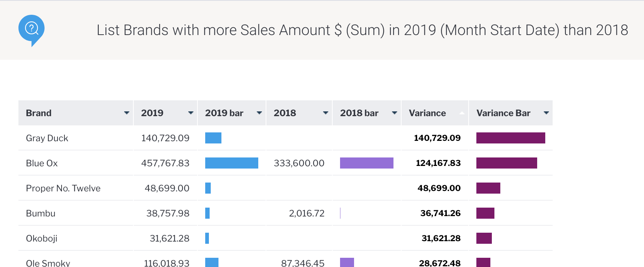Click Blue Ox 2018 value 333,600.00
644x267 pixels.
299,163
